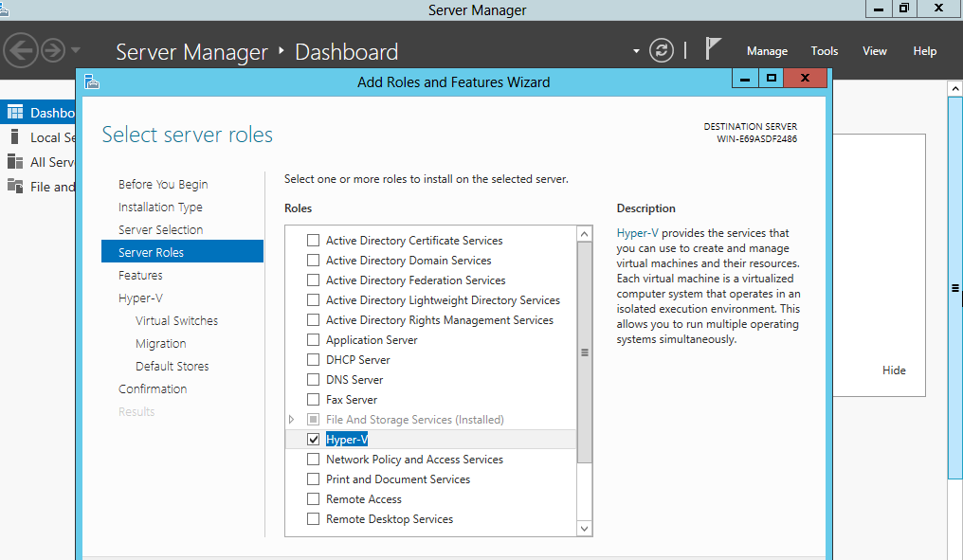Click the Hyper-V link in Description
This screenshot has width=963, height=560.
[637, 233]
